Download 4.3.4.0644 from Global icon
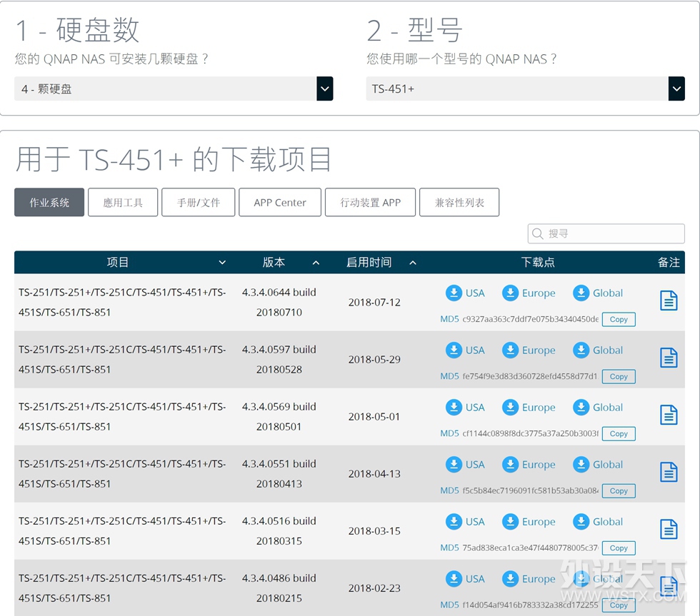 click(581, 293)
